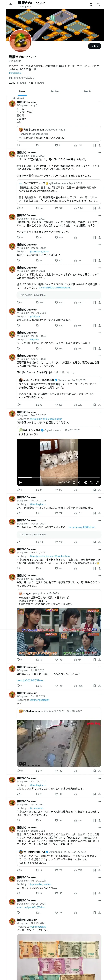Open search via the magnifier icon in header

pyautogui.click(x=98, y=4)
